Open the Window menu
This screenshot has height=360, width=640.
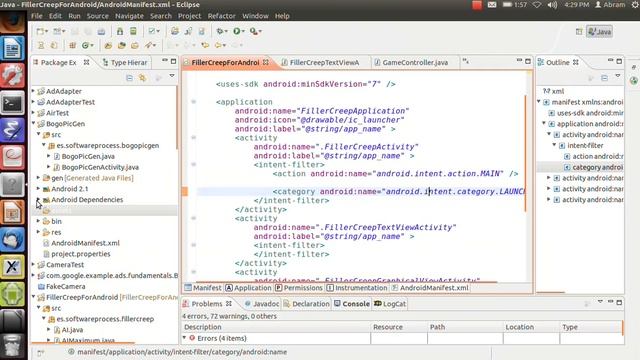[x=256, y=16]
